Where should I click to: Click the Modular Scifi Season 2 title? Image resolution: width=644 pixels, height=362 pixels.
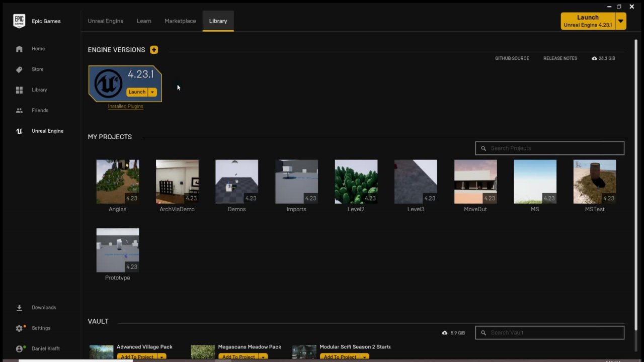click(355, 347)
